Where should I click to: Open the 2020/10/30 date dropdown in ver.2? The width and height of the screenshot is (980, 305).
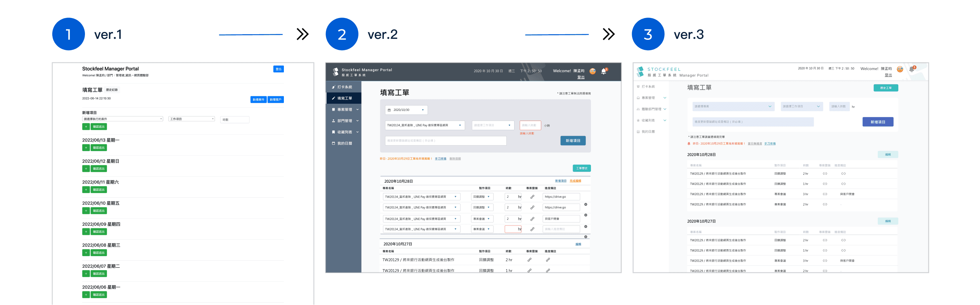[x=406, y=110]
